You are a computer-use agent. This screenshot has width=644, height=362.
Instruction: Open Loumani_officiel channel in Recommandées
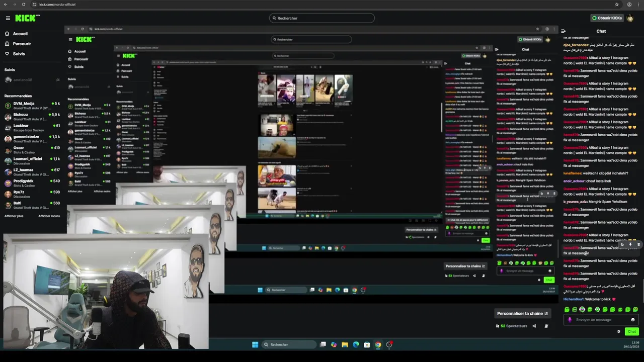pyautogui.click(x=32, y=161)
